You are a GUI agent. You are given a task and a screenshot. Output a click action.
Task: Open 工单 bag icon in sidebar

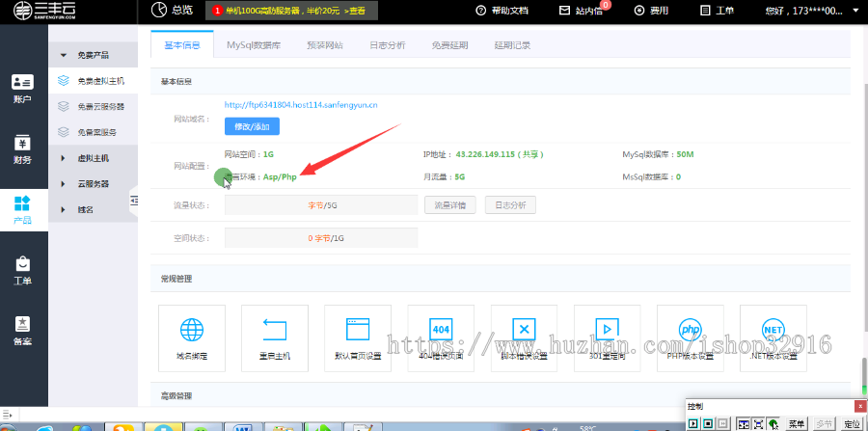click(23, 271)
